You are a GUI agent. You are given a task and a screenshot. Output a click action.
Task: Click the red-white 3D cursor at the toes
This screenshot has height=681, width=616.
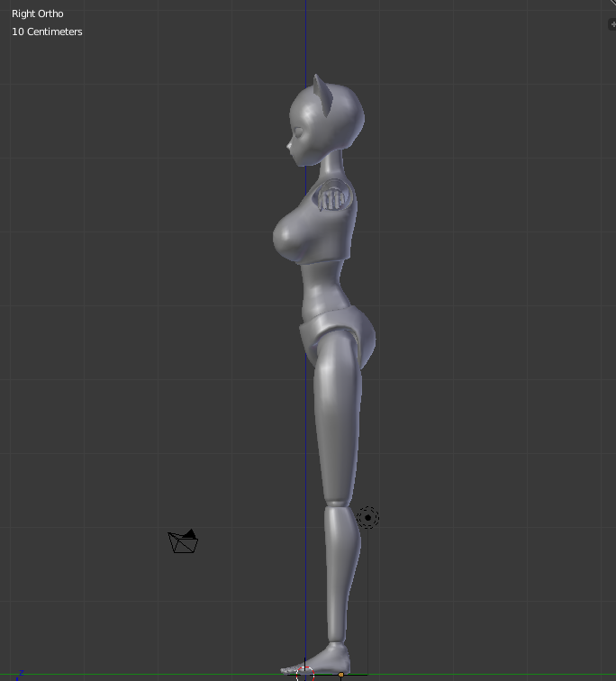[305, 674]
